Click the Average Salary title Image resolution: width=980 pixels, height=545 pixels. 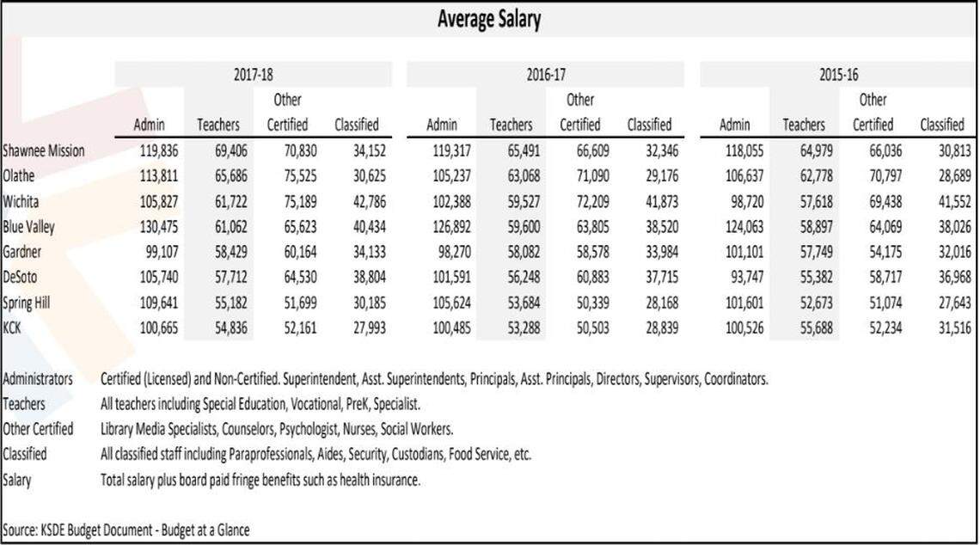click(489, 20)
